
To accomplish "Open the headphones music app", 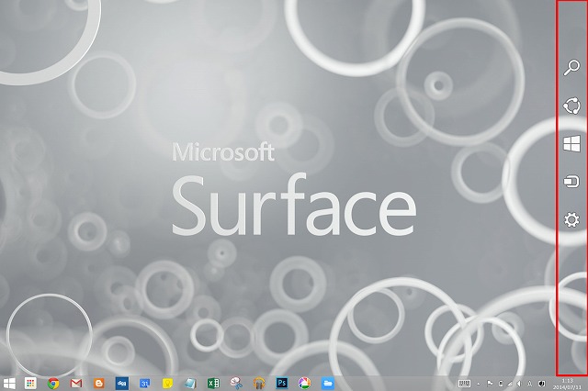I will (259, 383).
